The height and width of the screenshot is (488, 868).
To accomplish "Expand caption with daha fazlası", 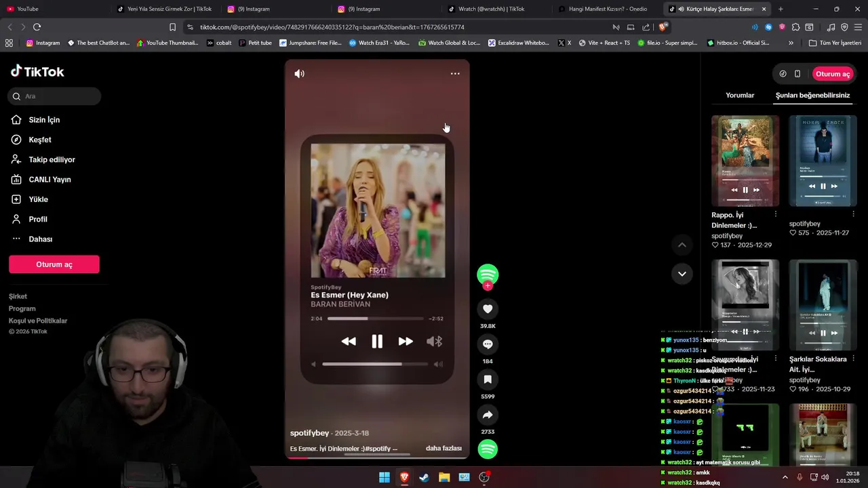I will 443,448.
